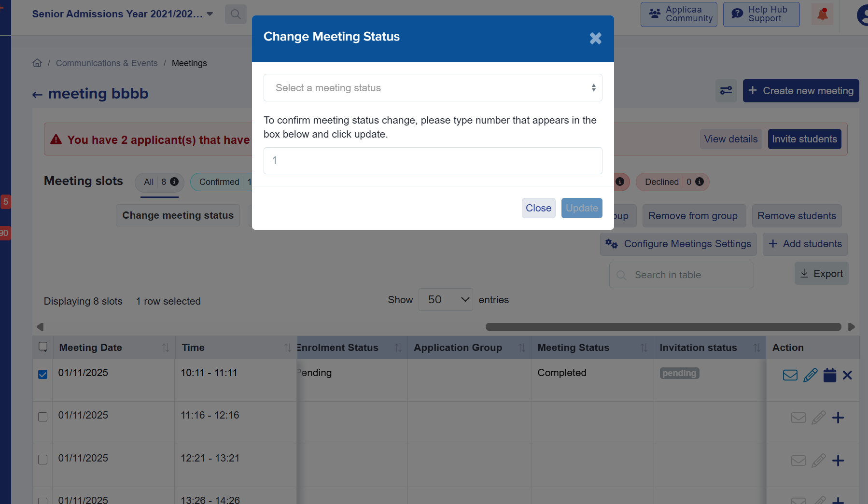Click the Update button in dialog
This screenshot has width=868, height=504.
(581, 208)
